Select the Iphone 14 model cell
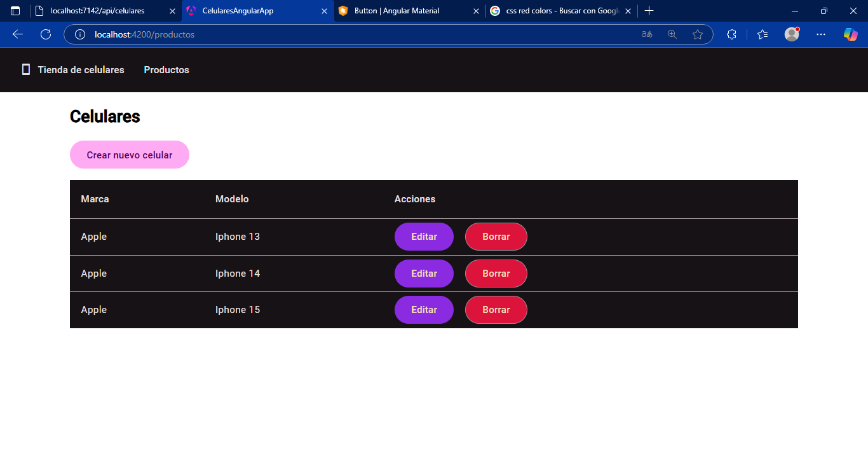868x458 pixels. [x=238, y=274]
